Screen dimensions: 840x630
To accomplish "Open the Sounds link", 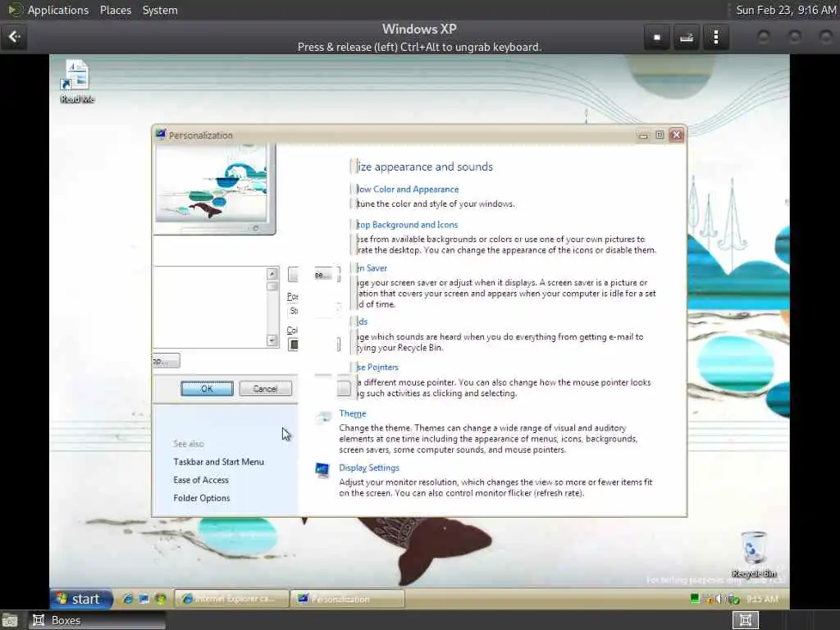I will [363, 322].
